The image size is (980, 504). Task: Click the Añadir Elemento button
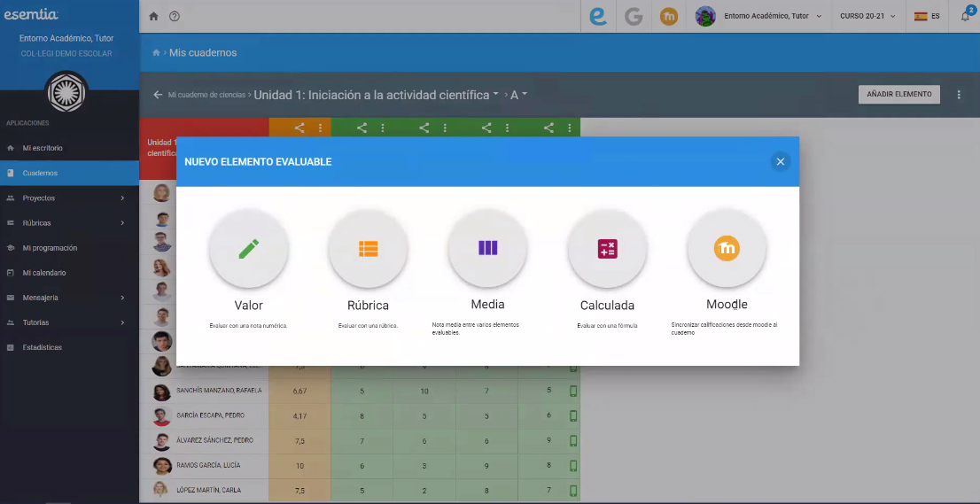[898, 94]
